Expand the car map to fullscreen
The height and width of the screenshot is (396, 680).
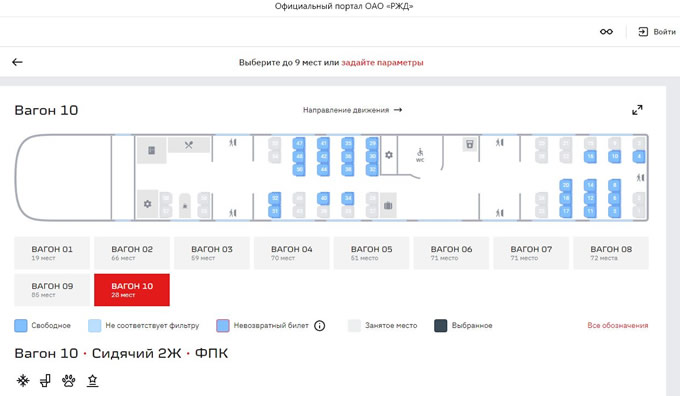click(637, 110)
